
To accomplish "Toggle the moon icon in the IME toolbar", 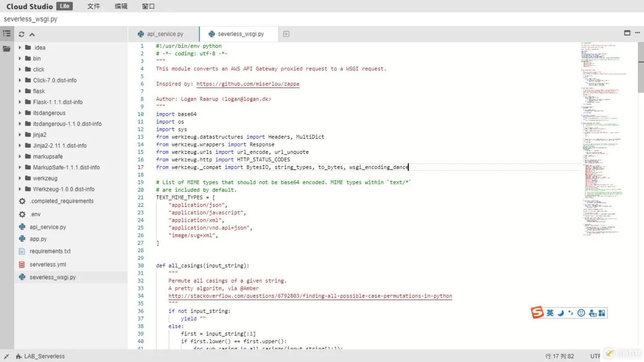I will pos(561,313).
